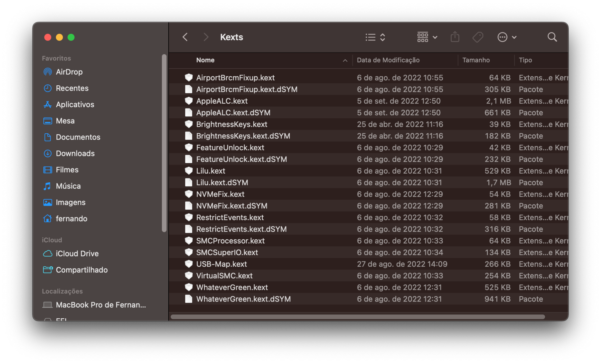Select the RestrictEvents.kext.dSYM file name

coord(241,229)
